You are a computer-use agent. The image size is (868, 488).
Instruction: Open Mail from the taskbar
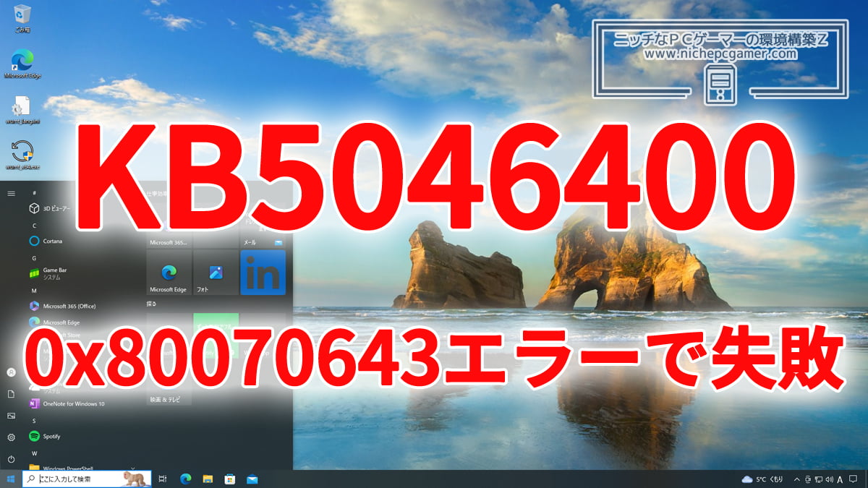click(252, 479)
